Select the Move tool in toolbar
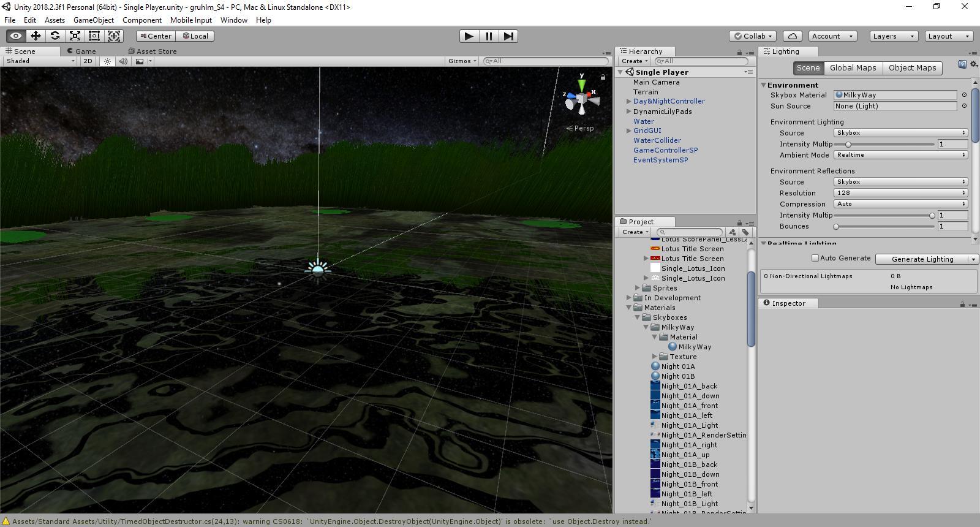 [x=36, y=36]
